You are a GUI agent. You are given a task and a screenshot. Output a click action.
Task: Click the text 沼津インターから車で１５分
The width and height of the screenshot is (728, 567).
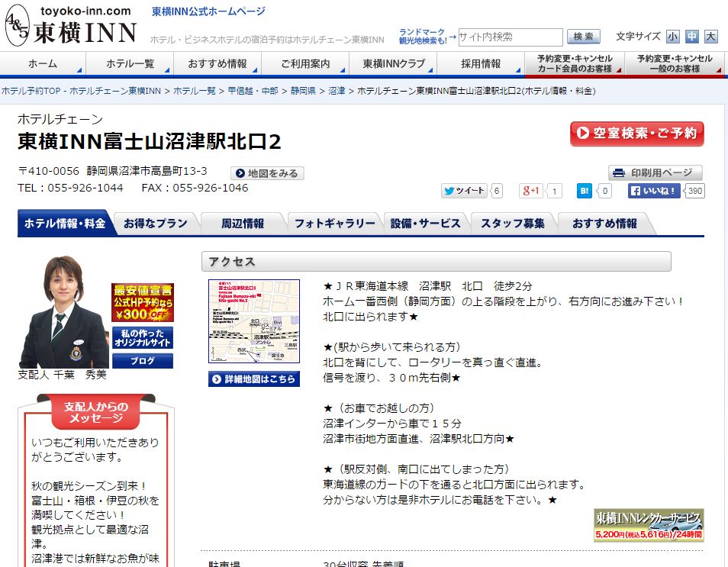click(x=392, y=424)
